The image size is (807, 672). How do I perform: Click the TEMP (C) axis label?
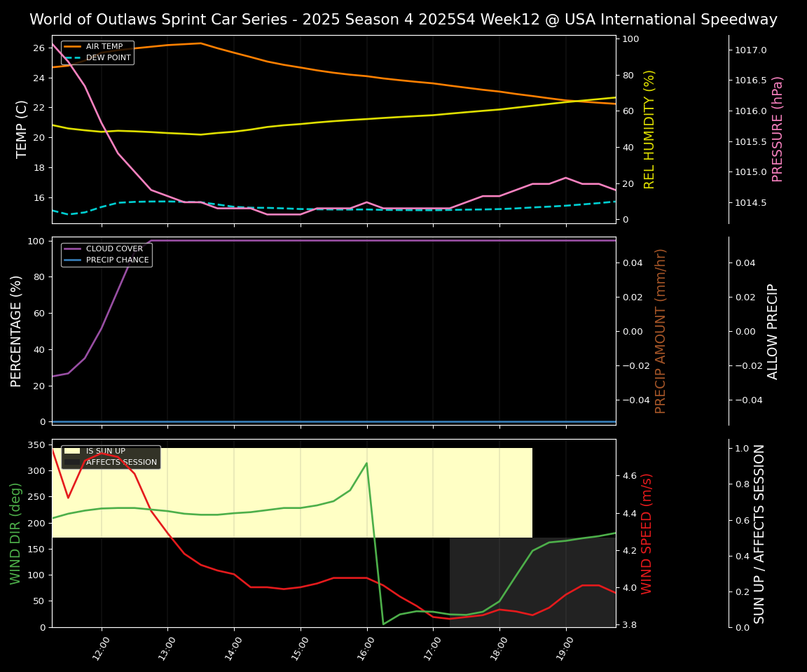point(22,129)
